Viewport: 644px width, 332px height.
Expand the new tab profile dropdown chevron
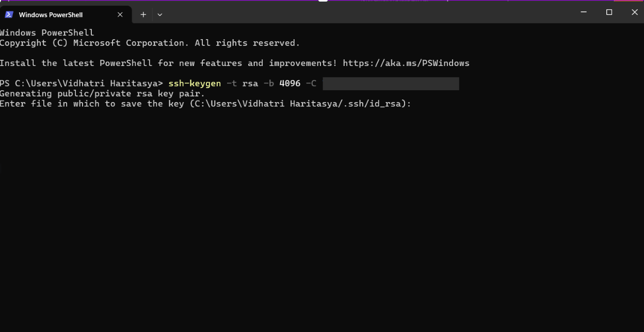coord(160,15)
